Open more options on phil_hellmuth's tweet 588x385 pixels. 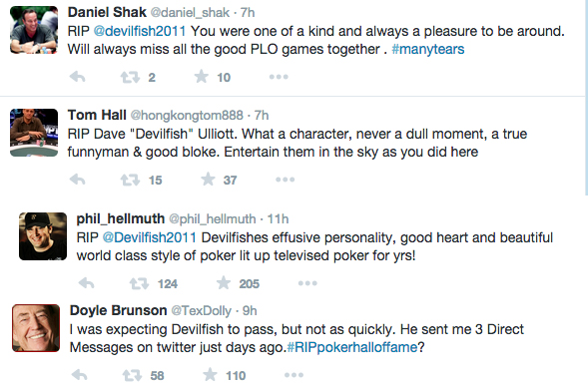[307, 283]
